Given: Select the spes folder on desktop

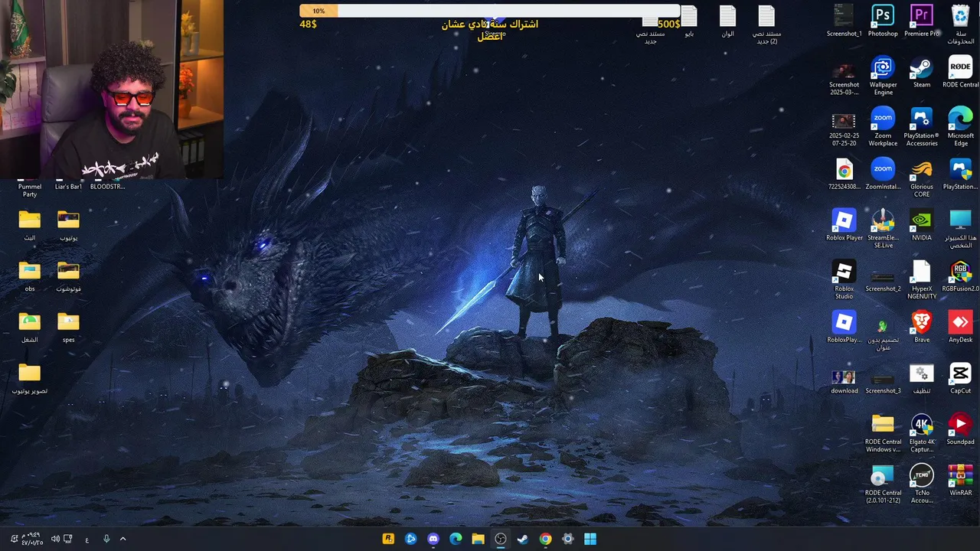Looking at the screenshot, I should [68, 328].
